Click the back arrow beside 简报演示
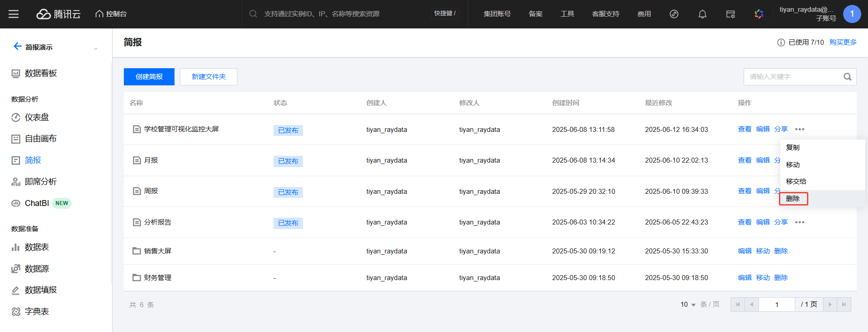Screen dimensions: 868x332 coord(17,47)
